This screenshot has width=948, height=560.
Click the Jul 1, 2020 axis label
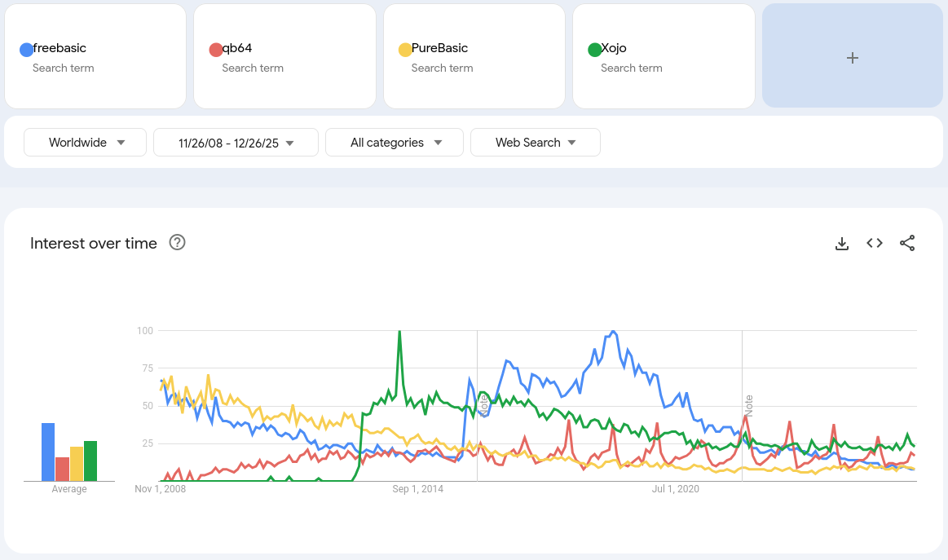point(675,488)
